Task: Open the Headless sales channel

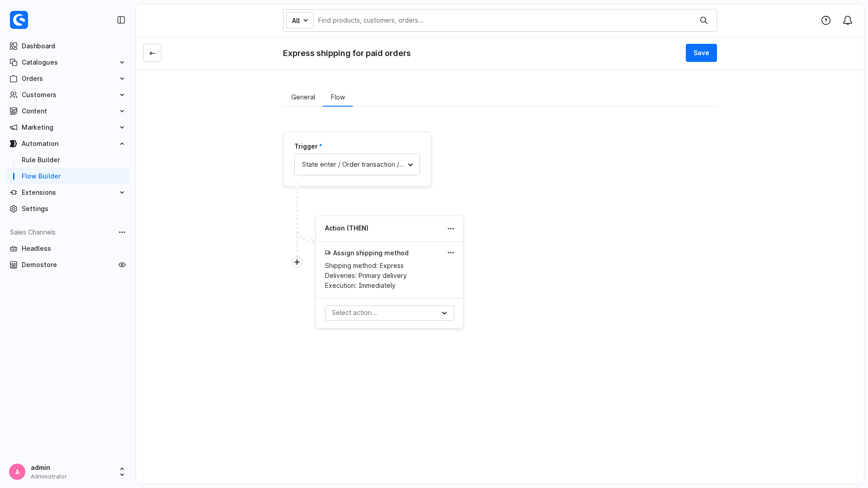Action: 36,249
